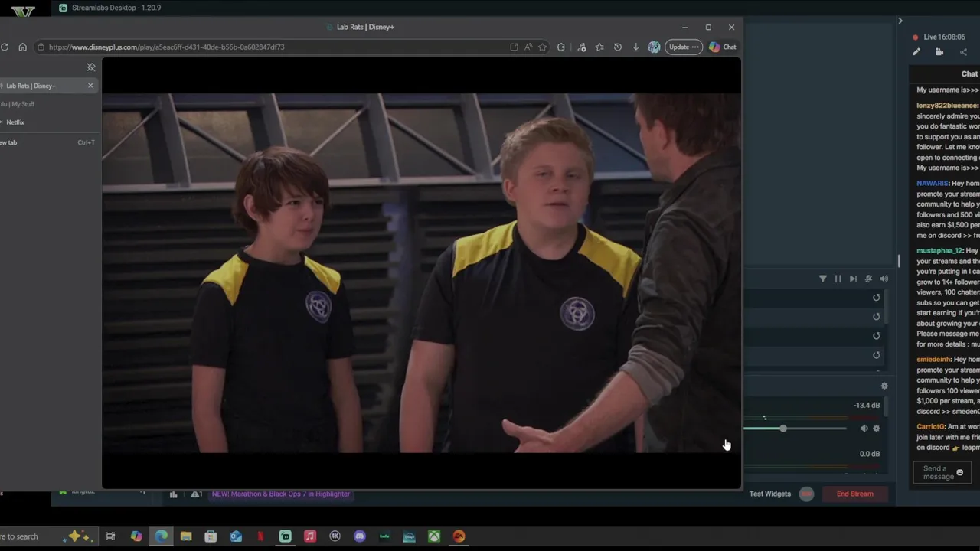Replay the first event in list
The height and width of the screenshot is (551, 980).
(877, 298)
